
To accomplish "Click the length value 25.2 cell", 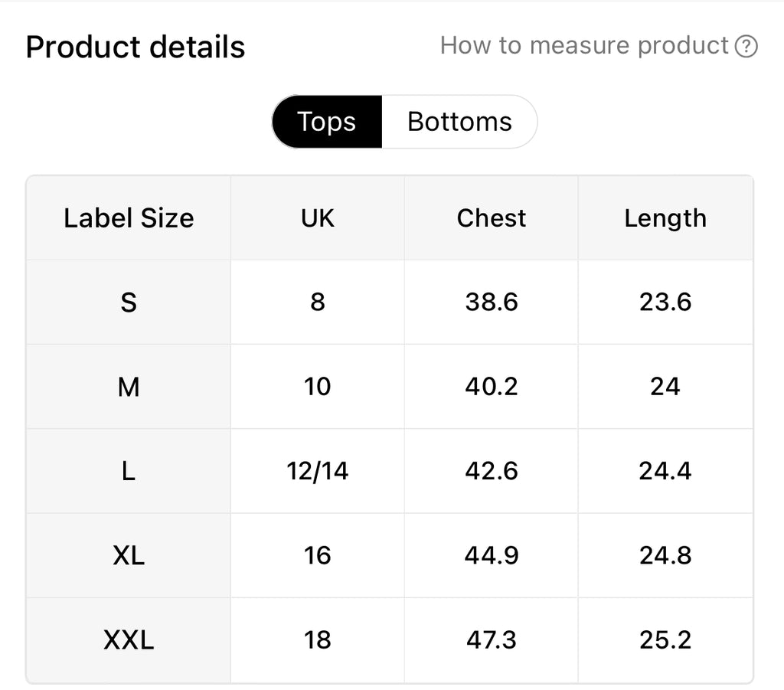I will [665, 639].
